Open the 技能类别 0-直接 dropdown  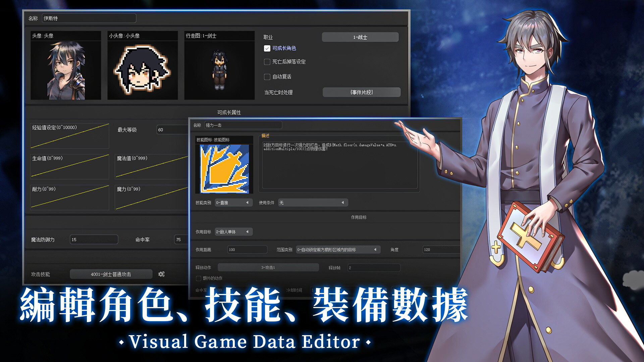[233, 203]
